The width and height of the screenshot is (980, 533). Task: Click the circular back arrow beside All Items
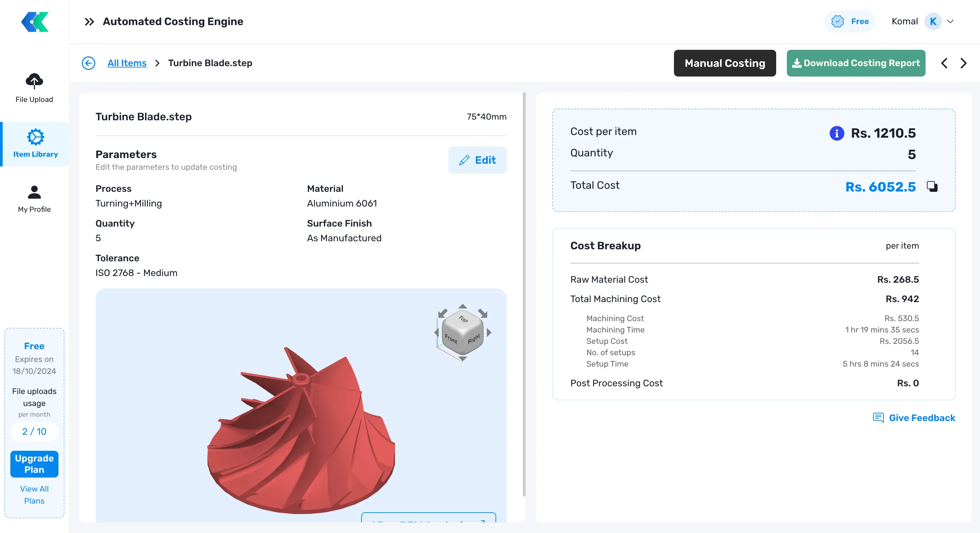89,63
